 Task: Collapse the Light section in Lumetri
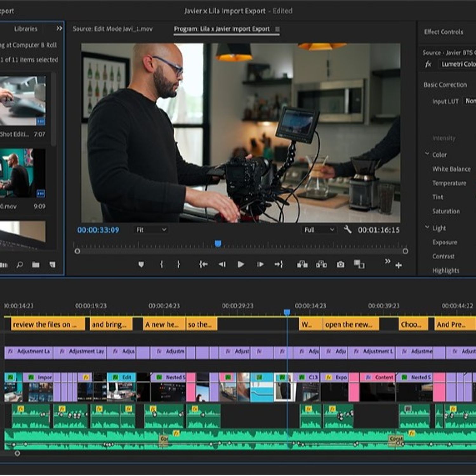click(427, 228)
